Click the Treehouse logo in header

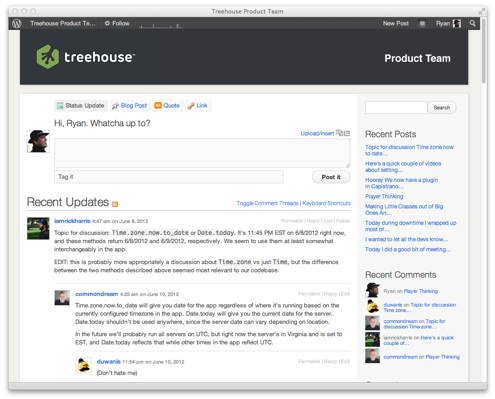coord(86,57)
